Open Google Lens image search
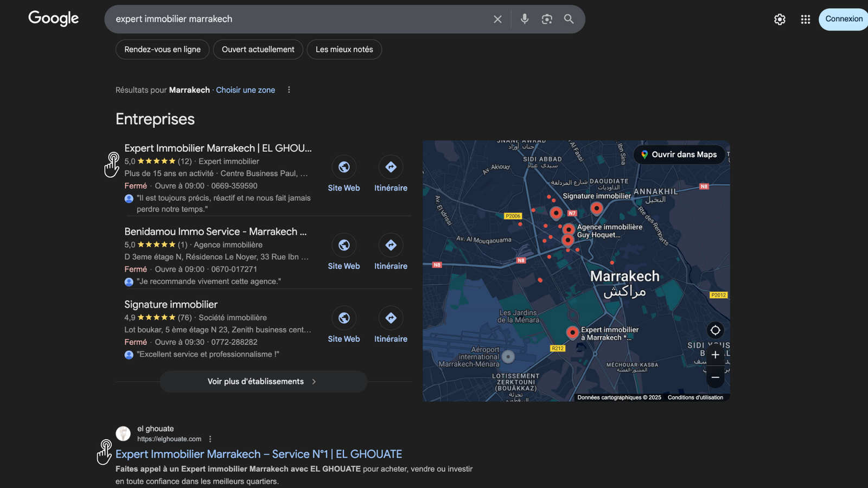The width and height of the screenshot is (868, 488). pyautogui.click(x=547, y=19)
